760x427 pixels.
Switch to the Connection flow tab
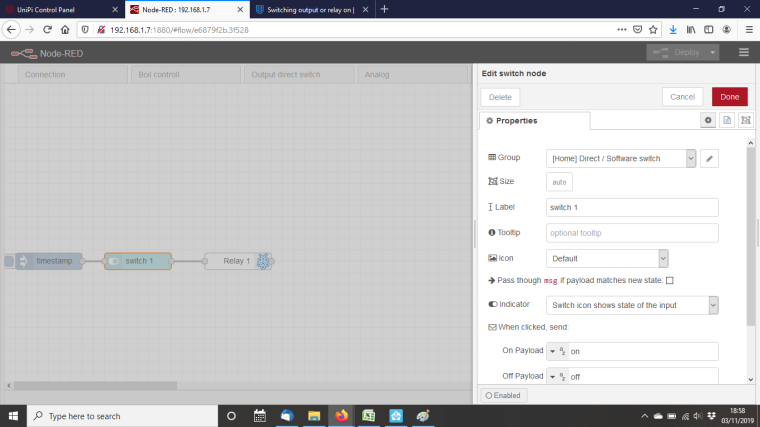(73, 75)
